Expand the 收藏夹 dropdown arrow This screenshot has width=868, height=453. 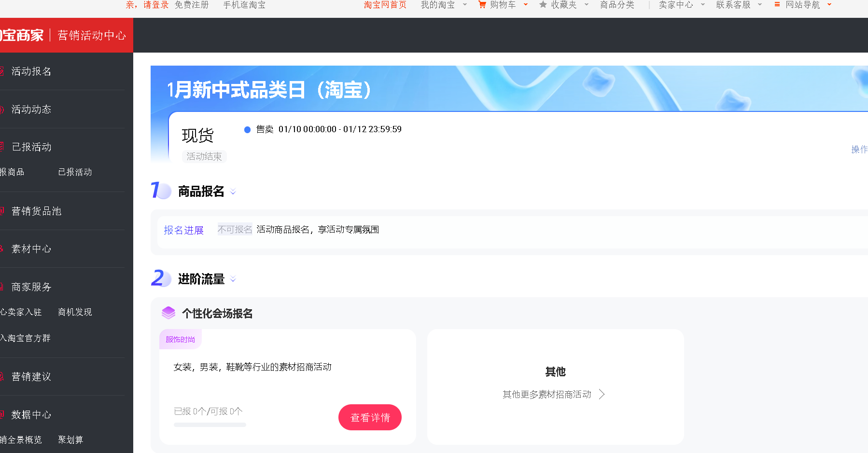click(x=587, y=5)
